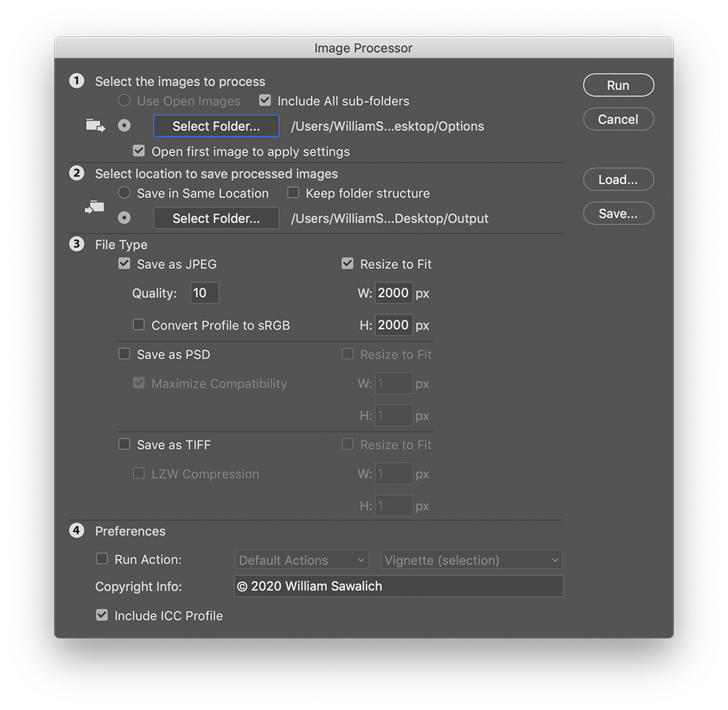Click the Save... settings button
Image resolution: width=728 pixels, height=710 pixels.
(618, 213)
